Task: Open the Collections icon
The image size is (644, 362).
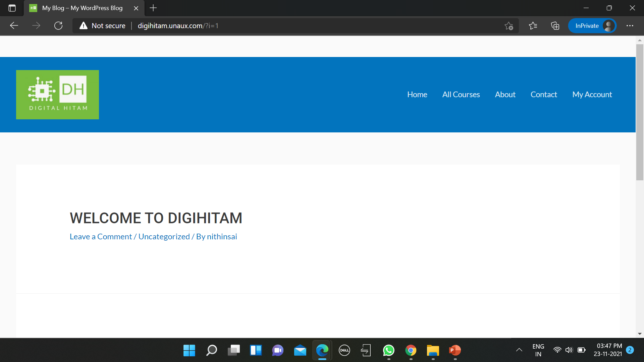Action: coord(555,26)
